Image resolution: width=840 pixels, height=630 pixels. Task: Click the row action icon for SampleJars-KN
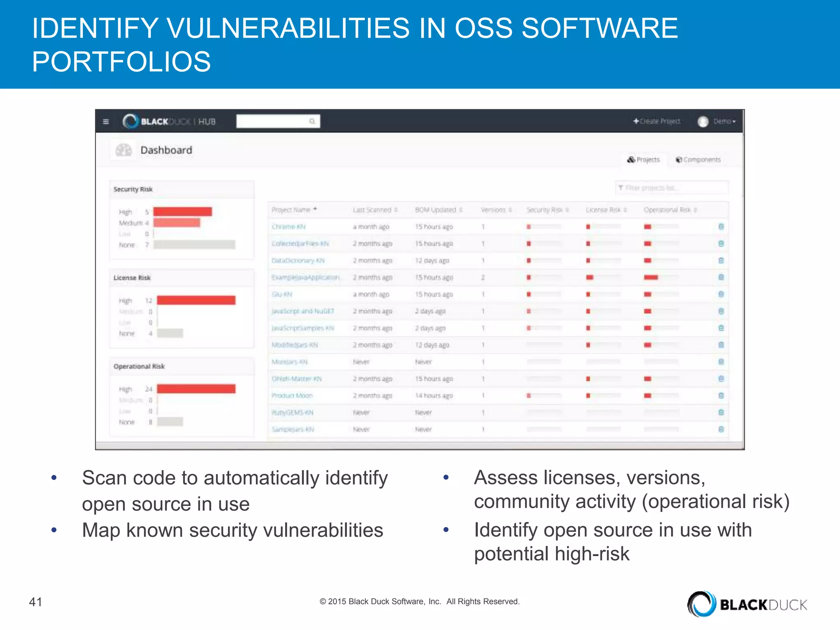(x=721, y=429)
